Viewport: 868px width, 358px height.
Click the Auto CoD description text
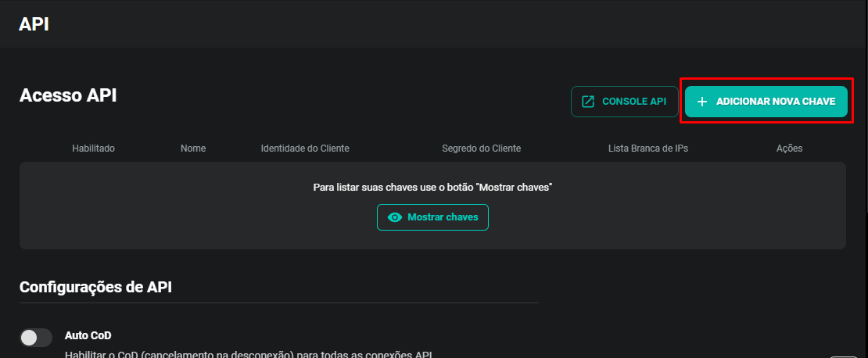[x=248, y=353]
